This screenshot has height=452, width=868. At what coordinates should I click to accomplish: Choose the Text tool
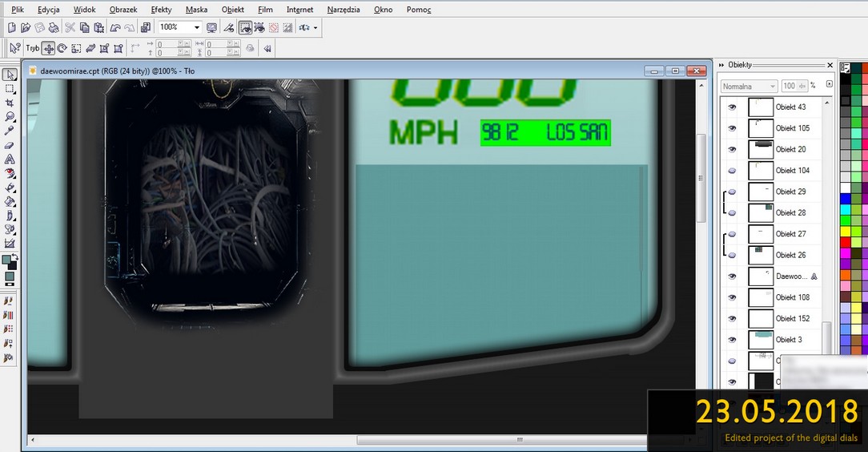click(x=10, y=159)
